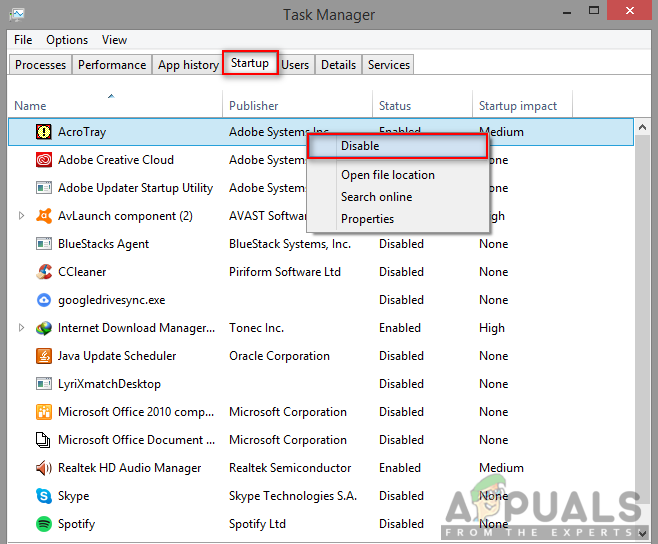Select Search online from context menu

376,197
